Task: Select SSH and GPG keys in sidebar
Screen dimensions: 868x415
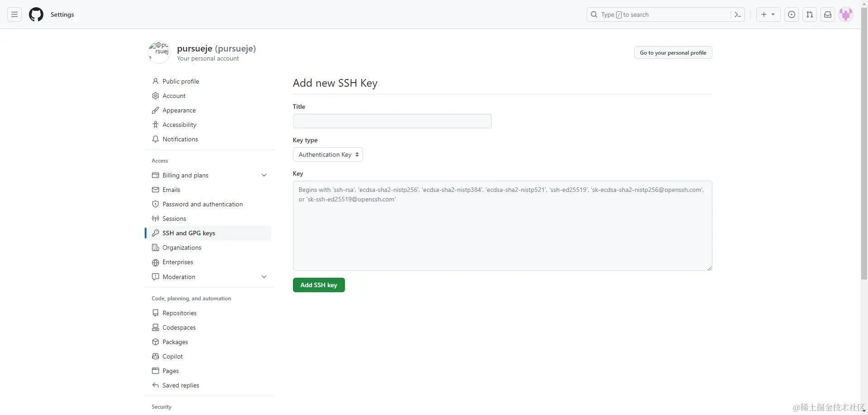Action: pos(189,233)
